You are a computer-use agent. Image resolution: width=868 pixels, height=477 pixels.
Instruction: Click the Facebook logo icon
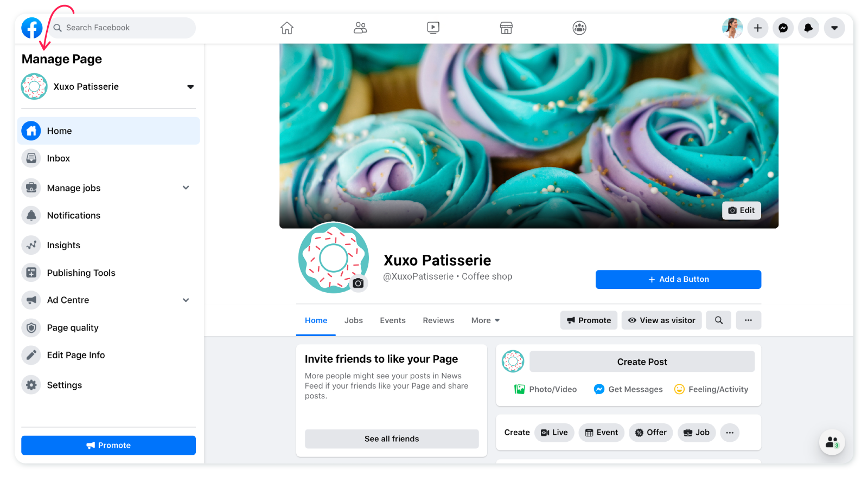tap(32, 28)
